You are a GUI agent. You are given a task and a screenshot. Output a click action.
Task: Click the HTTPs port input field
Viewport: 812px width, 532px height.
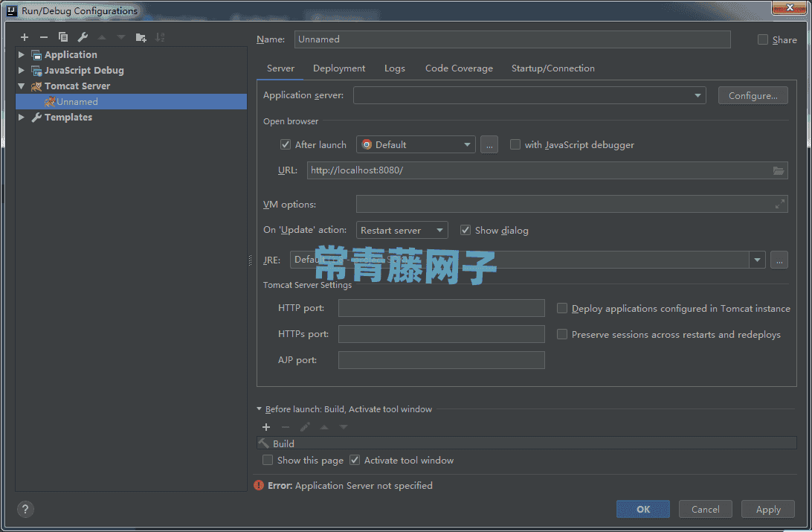442,334
